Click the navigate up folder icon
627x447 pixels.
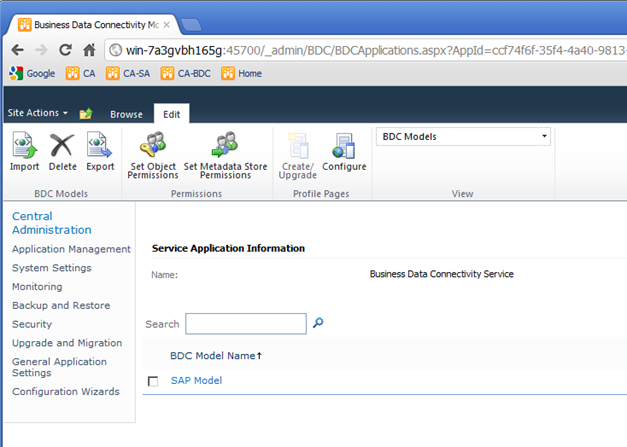pos(86,114)
